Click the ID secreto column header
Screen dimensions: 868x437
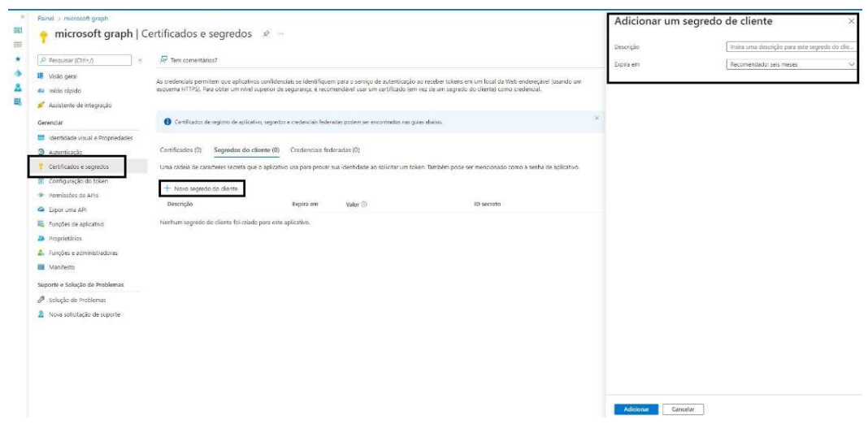coord(487,204)
